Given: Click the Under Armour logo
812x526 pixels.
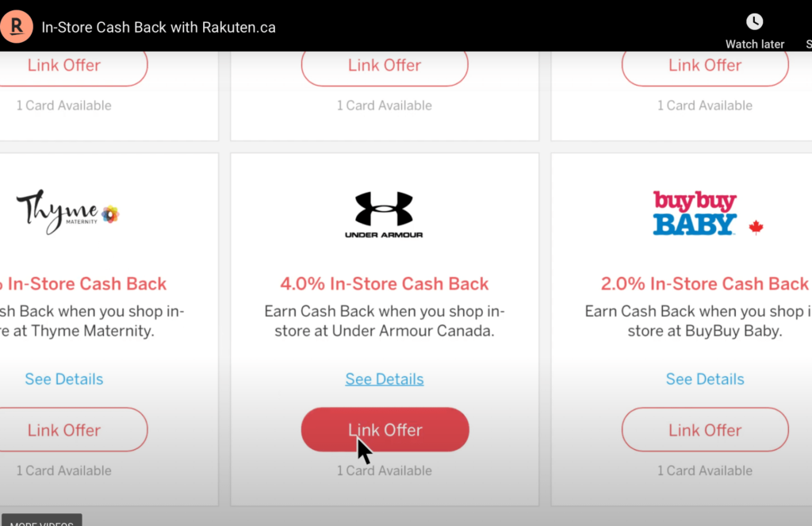Looking at the screenshot, I should tap(384, 214).
